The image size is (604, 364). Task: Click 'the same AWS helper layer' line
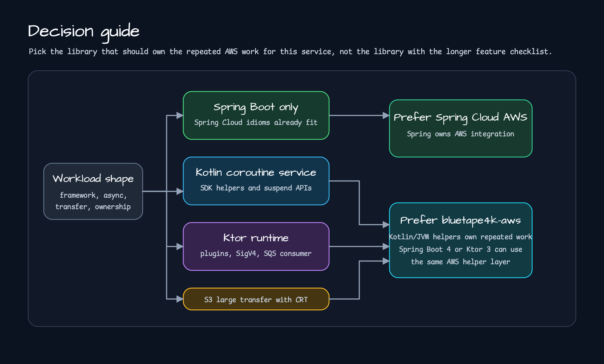point(461,262)
